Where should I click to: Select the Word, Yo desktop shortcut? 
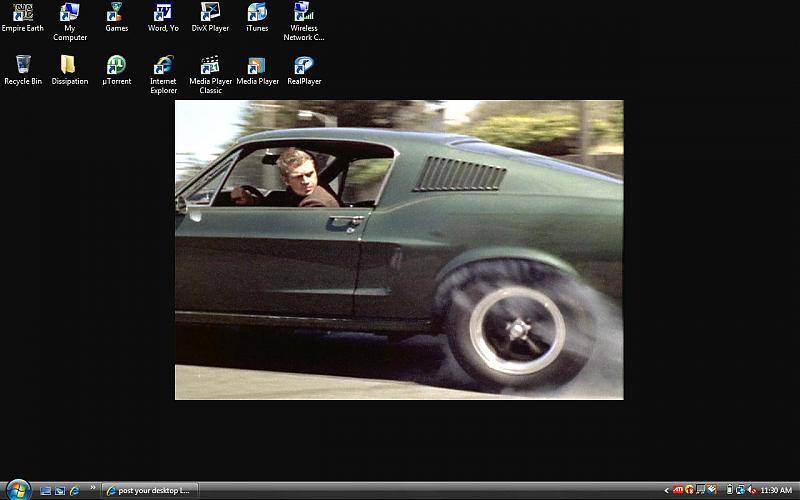click(163, 18)
